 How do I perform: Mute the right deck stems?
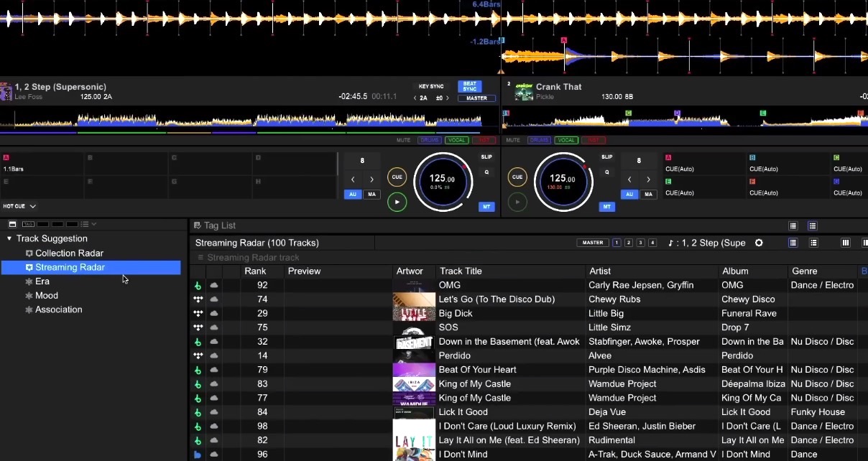pyautogui.click(x=514, y=140)
